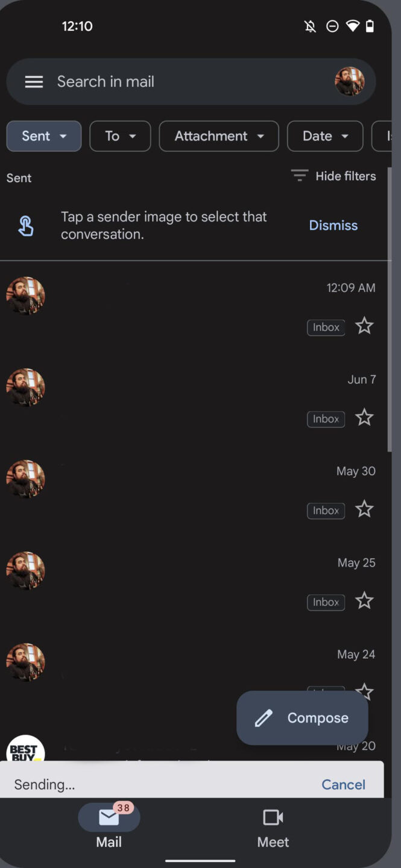The image size is (401, 868).
Task: Click the Inbox label on Jun 7 email
Action: point(326,419)
